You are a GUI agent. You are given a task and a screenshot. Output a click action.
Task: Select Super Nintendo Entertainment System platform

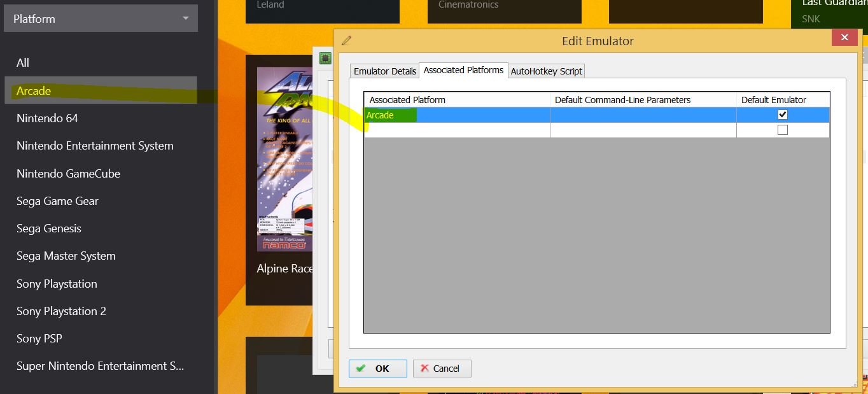pos(100,365)
